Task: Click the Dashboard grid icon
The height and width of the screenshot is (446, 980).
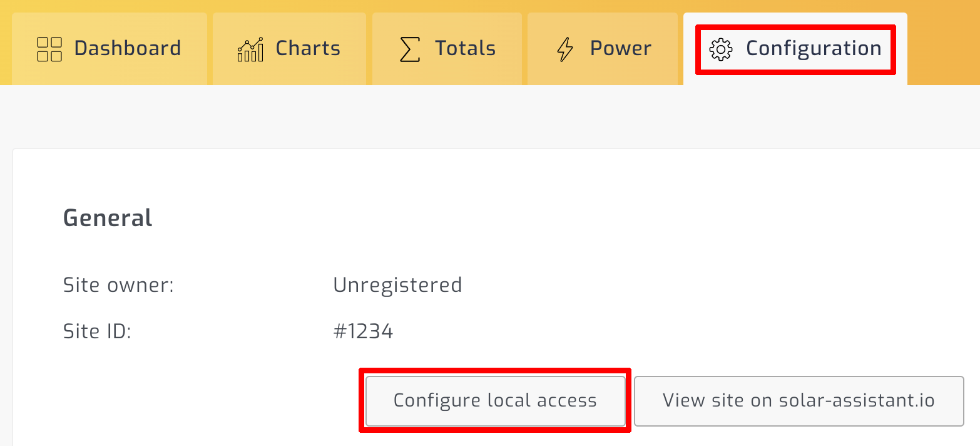Action: [x=49, y=48]
